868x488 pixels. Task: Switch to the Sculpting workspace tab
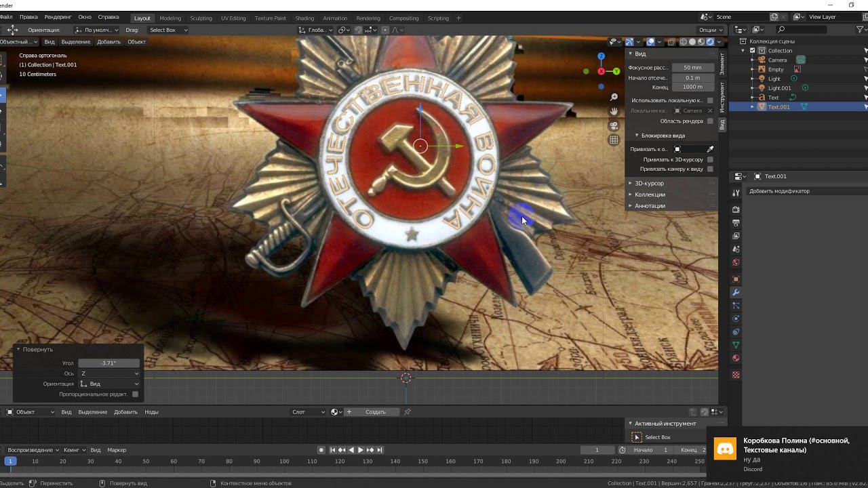coord(201,18)
